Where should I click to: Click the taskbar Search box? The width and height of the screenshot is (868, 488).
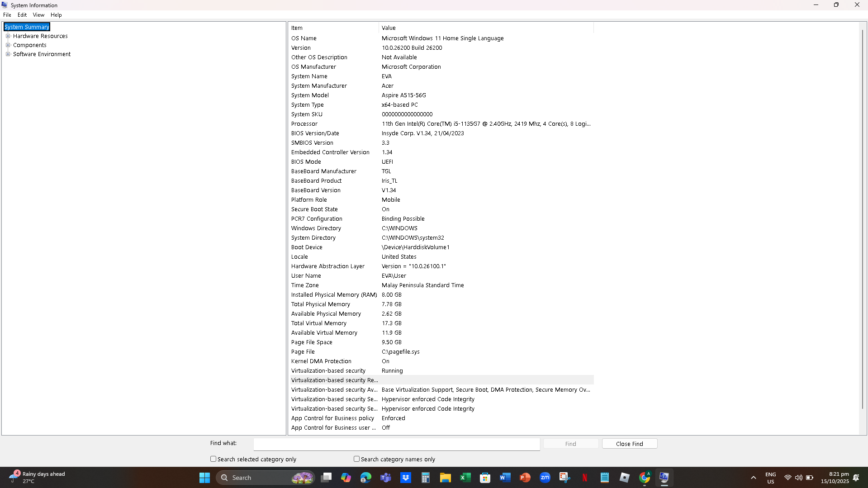266,478
